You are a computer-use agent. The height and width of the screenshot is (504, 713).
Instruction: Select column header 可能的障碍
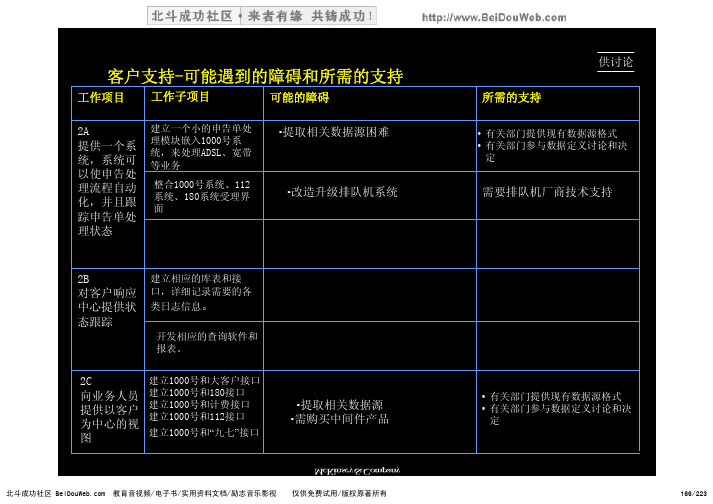coord(299,97)
